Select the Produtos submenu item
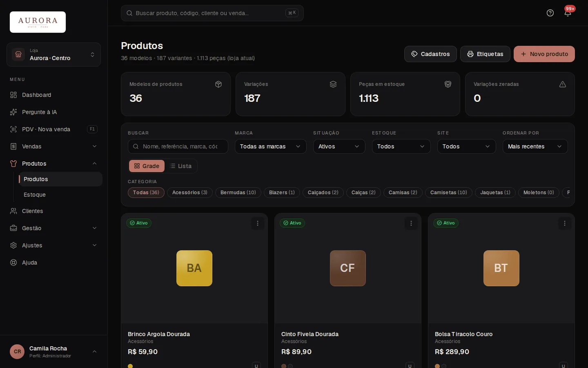This screenshot has height=368, width=588. pos(60,179)
